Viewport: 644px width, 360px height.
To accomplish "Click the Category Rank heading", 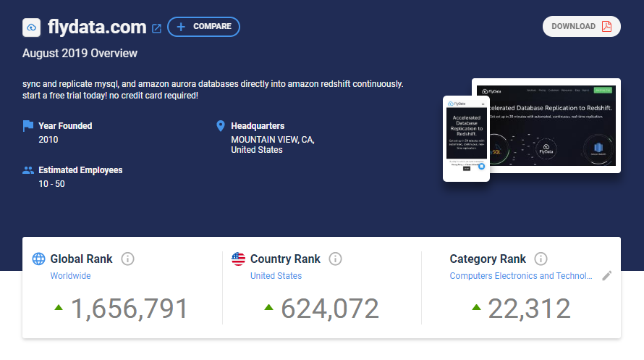I will pos(488,259).
